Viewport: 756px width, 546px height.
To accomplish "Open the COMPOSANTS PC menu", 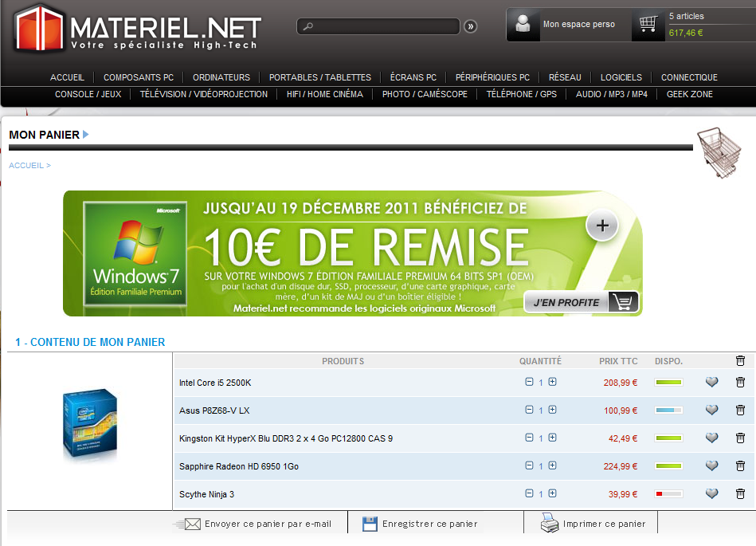I will [139, 77].
